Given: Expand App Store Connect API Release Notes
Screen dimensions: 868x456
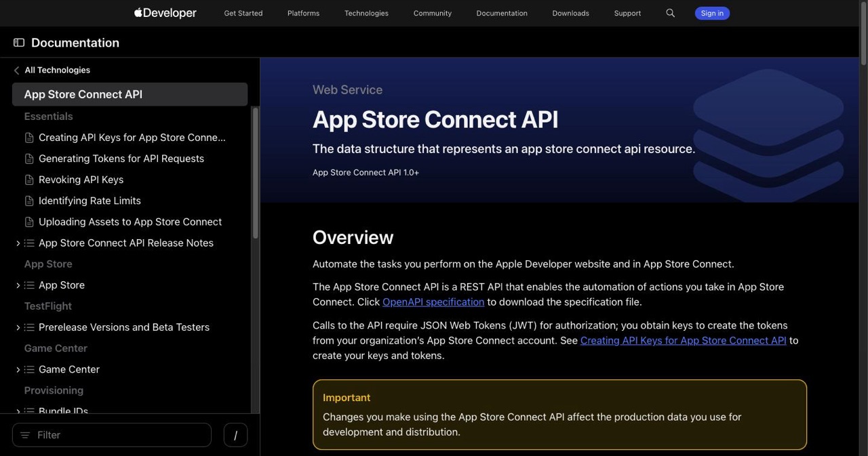Looking at the screenshot, I should 18,243.
